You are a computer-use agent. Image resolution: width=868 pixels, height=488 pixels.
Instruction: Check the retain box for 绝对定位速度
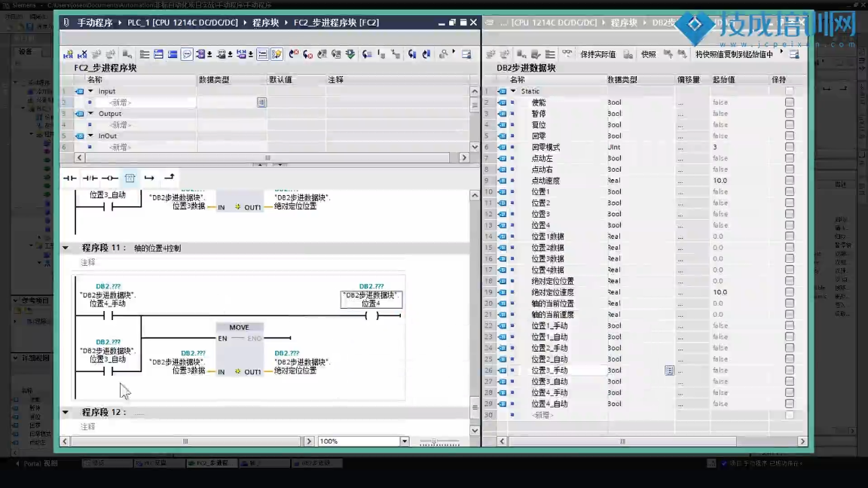[790, 292]
